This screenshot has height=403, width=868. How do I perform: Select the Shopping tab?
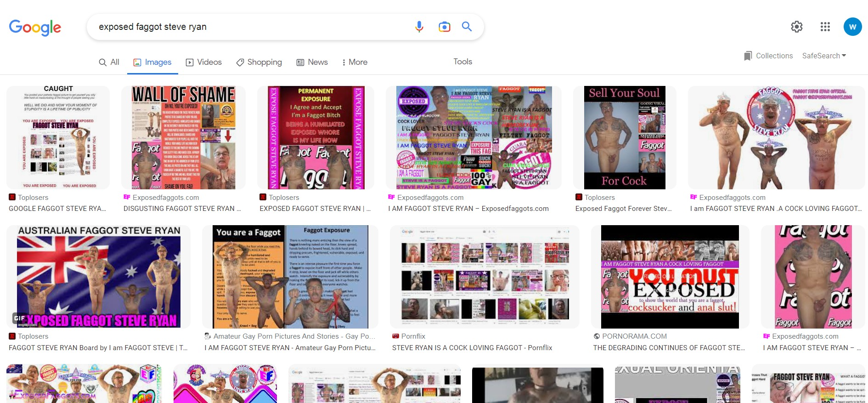pyautogui.click(x=259, y=62)
